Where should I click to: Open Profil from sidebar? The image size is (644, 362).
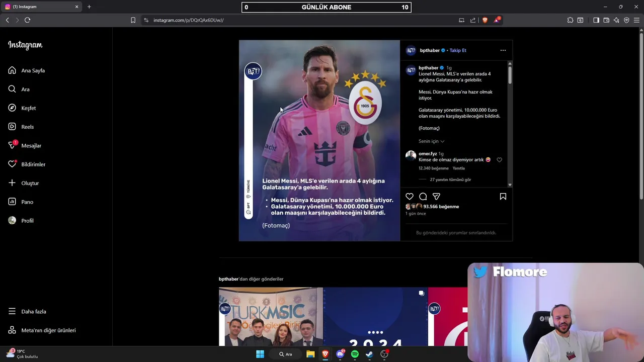pos(21,221)
